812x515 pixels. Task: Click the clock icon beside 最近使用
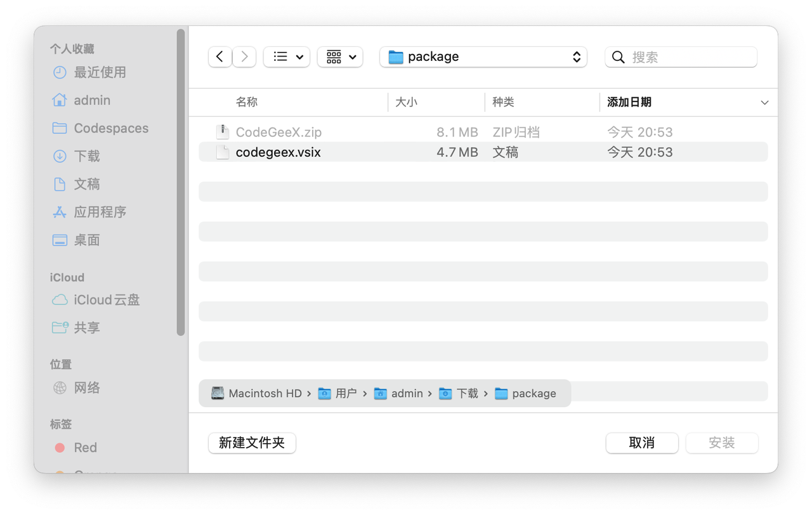click(x=60, y=72)
